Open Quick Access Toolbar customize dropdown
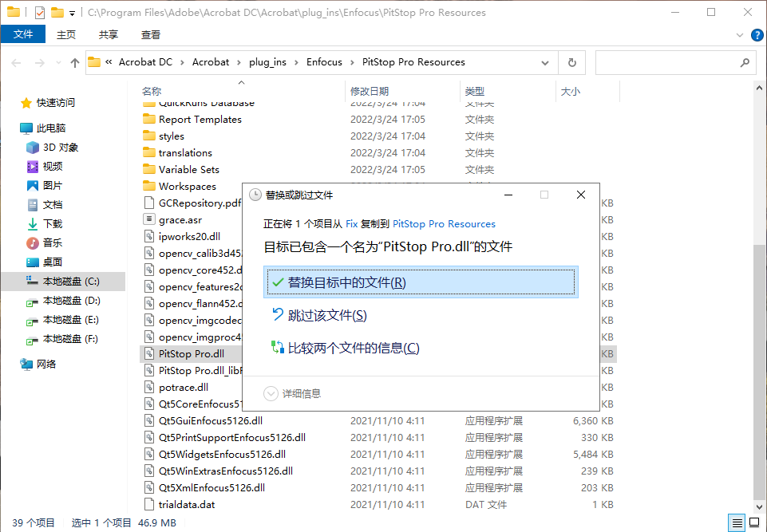 [72, 14]
